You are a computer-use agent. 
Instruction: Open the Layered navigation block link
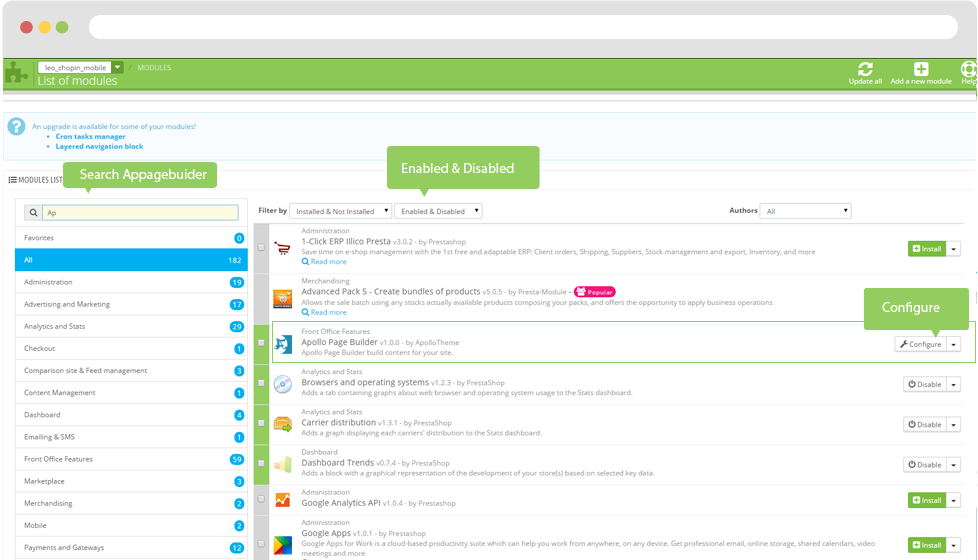(99, 147)
